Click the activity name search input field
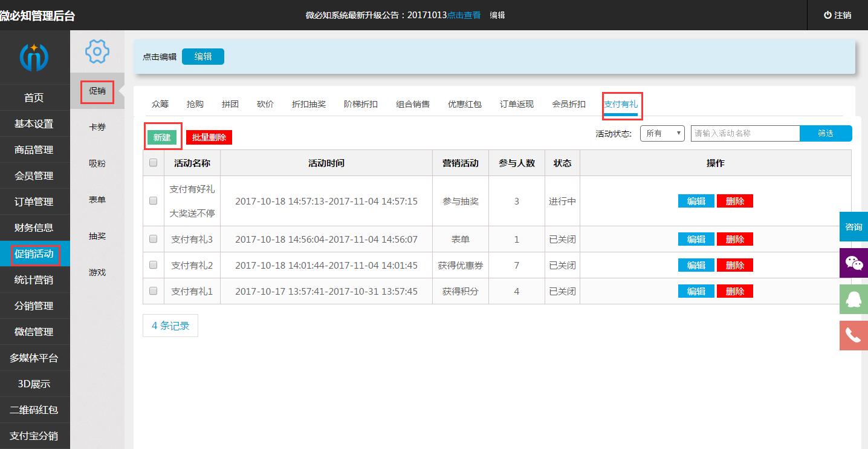The width and height of the screenshot is (868, 449). pos(745,133)
